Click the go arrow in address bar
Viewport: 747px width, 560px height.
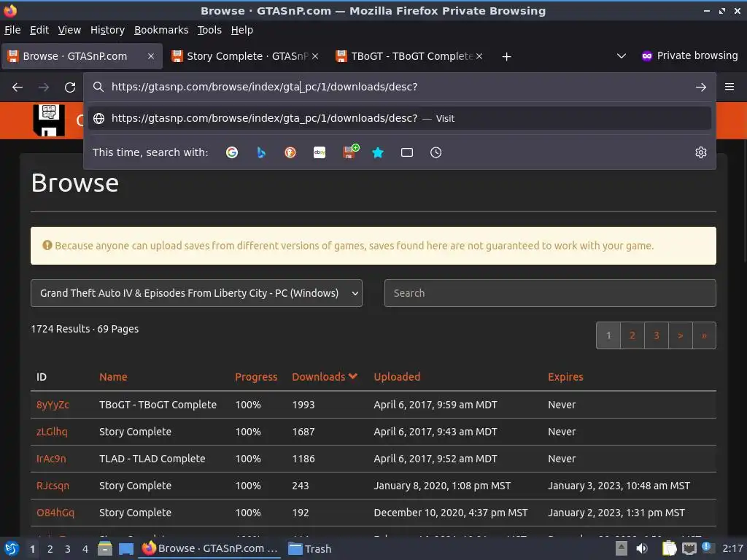coord(700,87)
